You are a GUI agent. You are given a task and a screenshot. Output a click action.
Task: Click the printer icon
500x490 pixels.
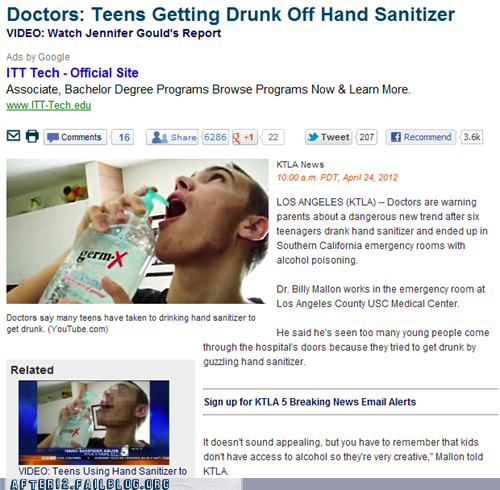32,136
